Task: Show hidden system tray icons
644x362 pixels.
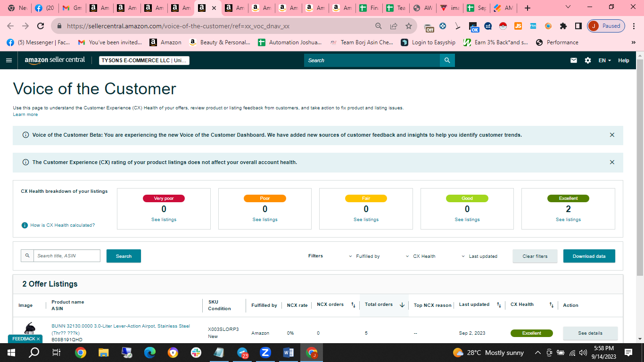Action: point(537,353)
